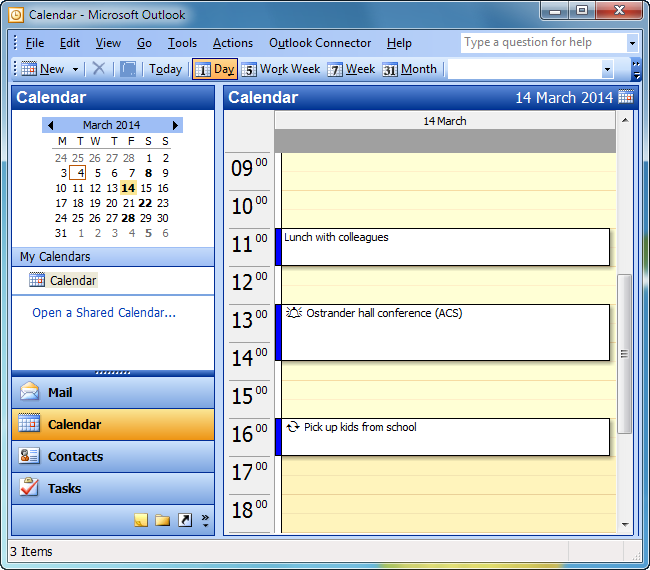Image resolution: width=650 pixels, height=570 pixels.
Task: Select 28 March in the date navigator
Action: pos(128,218)
